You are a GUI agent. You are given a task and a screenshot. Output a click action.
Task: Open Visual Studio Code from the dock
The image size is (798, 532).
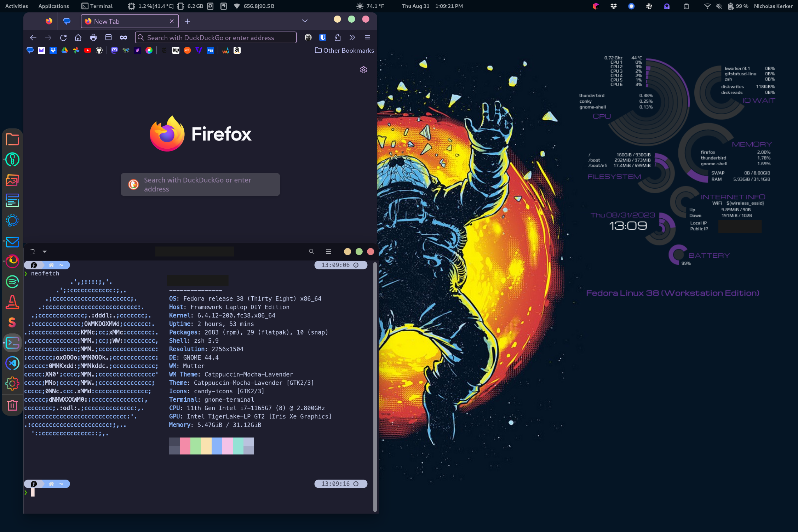[12, 363]
